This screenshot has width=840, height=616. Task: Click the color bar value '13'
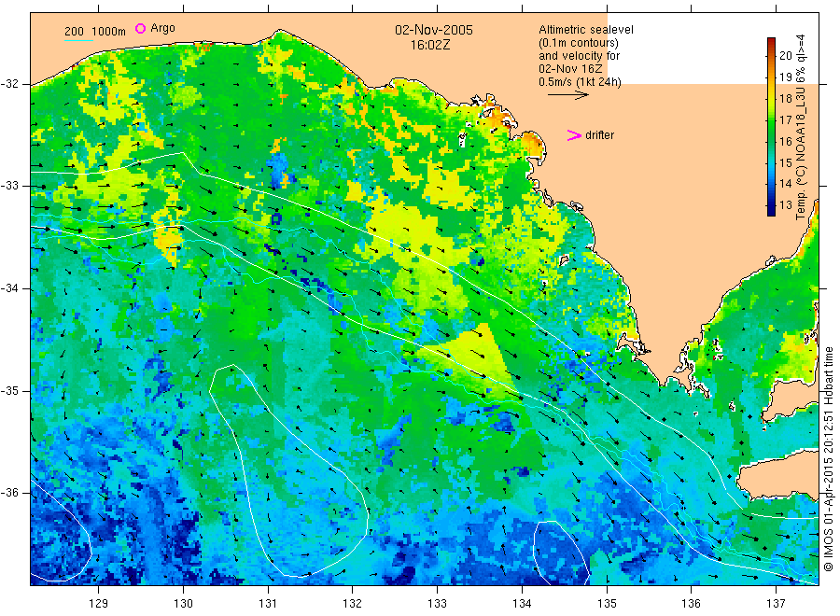coord(785,205)
